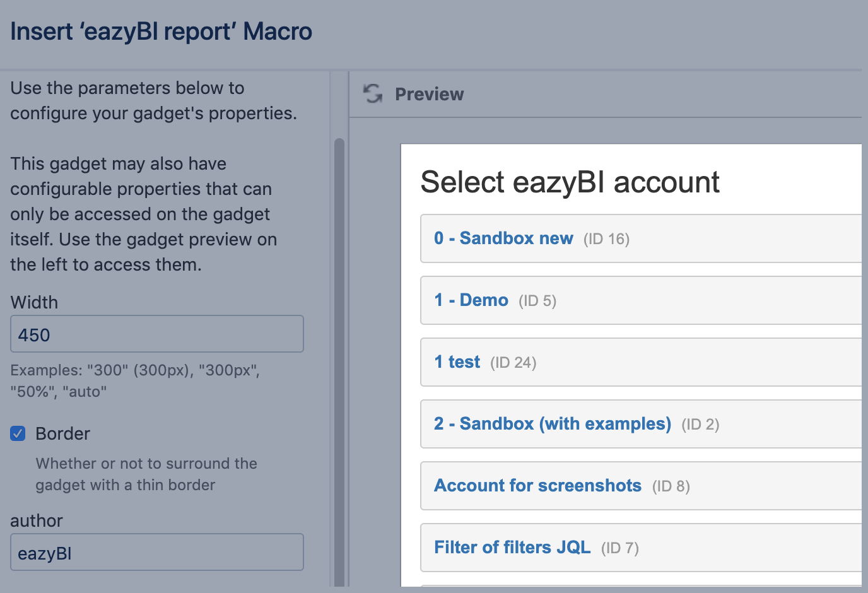Select the '0 - Sandbox new' account

pos(503,238)
